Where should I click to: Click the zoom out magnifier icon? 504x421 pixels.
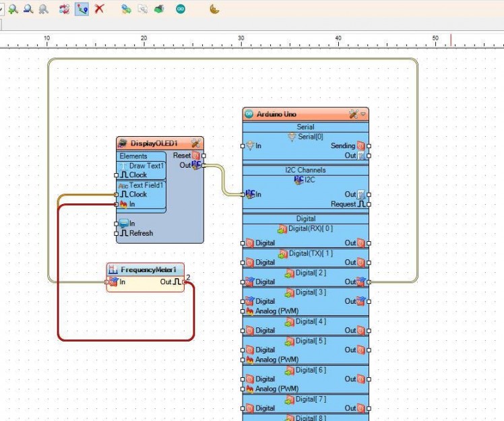[x=28, y=9]
